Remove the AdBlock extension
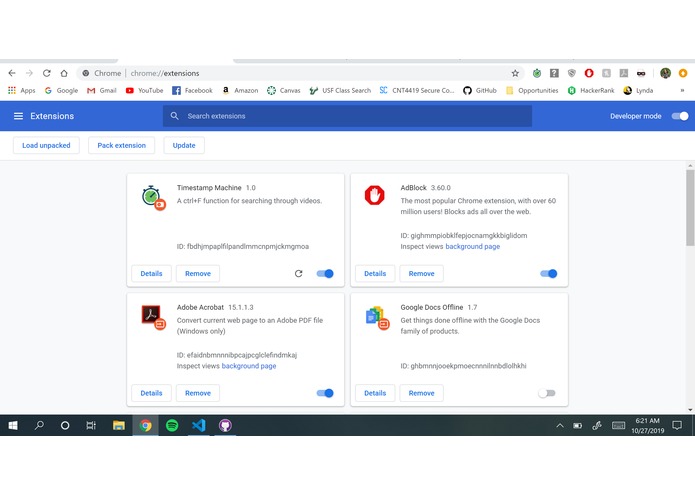 point(421,273)
